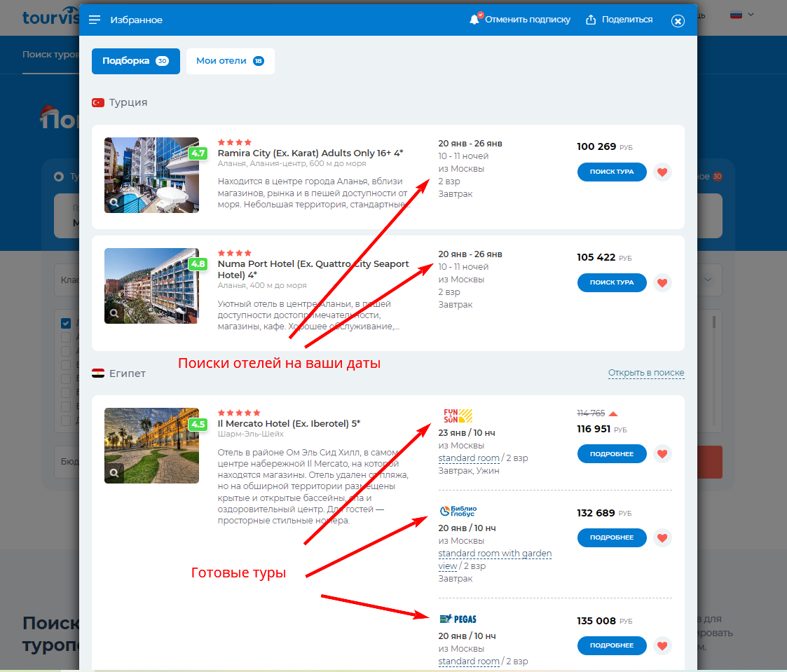Click Отменить подписку
This screenshot has width=787, height=672.
528,20
